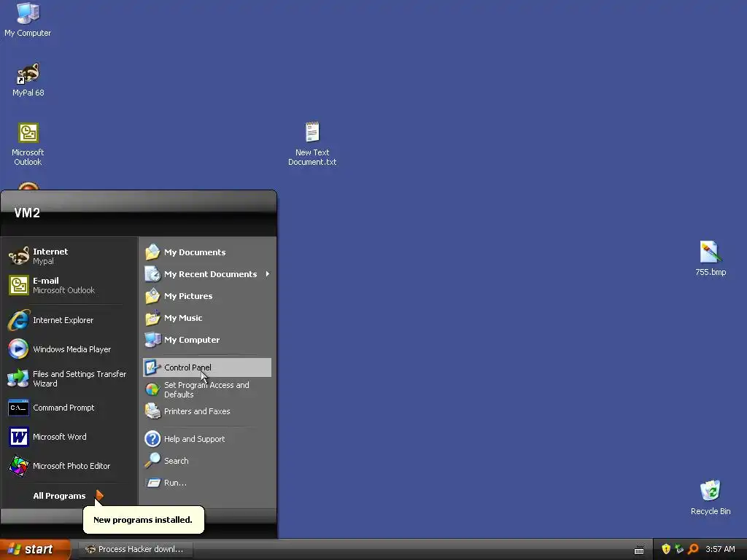Select the MyPal 68 desktop shortcut

click(28, 79)
